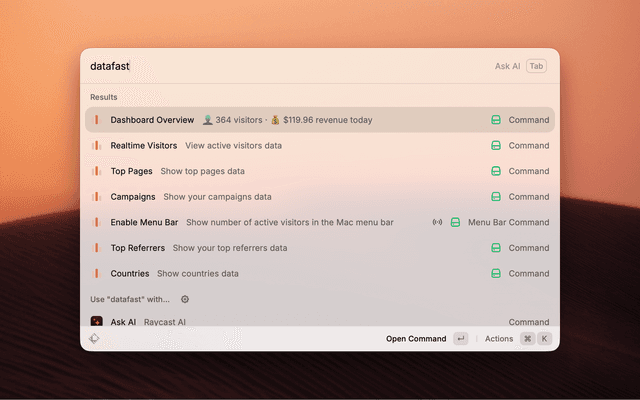This screenshot has height=400, width=640.
Task: Click the green extension icon on Top Pages row
Action: 495,171
